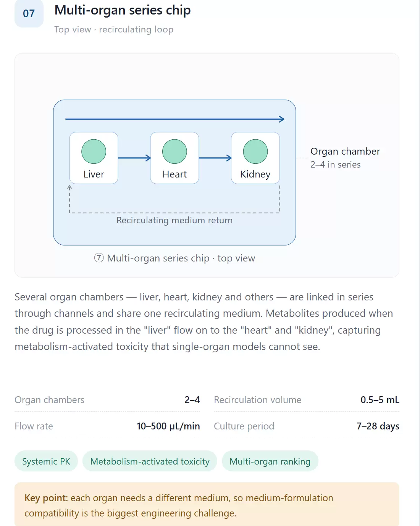420x526 pixels.
Task: Click the top flow direction arrowhead
Action: pos(282,119)
